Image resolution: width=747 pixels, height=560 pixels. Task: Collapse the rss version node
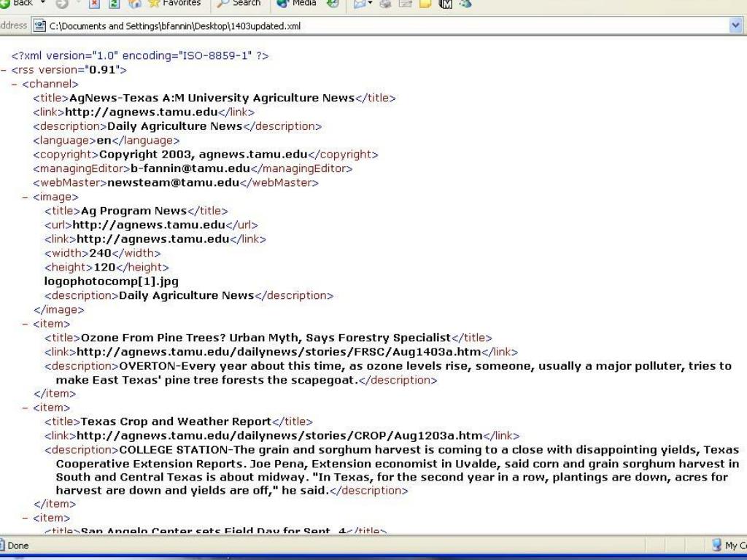click(4, 70)
